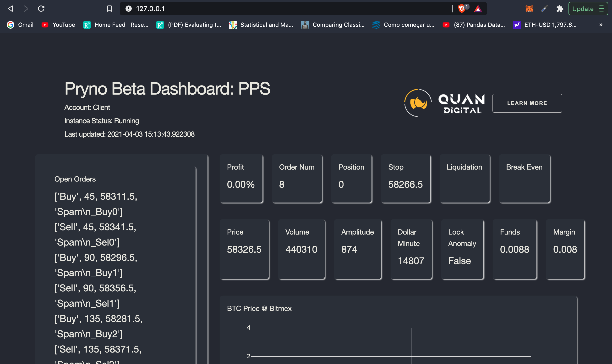Click the LEARN MORE button
The image size is (612, 364).
[527, 103]
